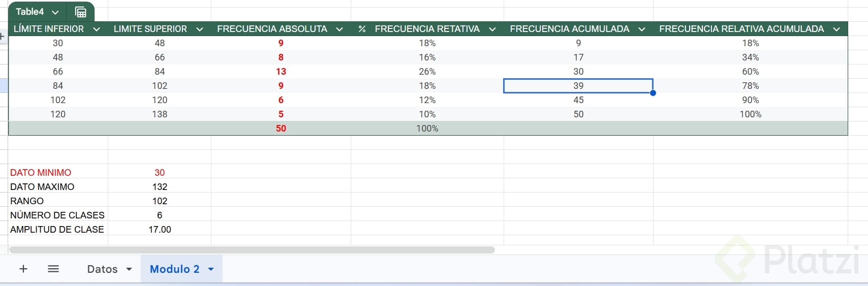868x286 pixels.
Task: Open FRECUENCIA ABSOLUTA column dropdown
Action: click(339, 29)
